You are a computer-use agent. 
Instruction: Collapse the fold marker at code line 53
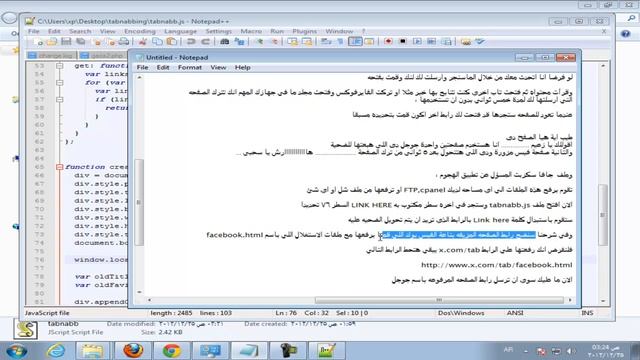[x=60, y=66]
